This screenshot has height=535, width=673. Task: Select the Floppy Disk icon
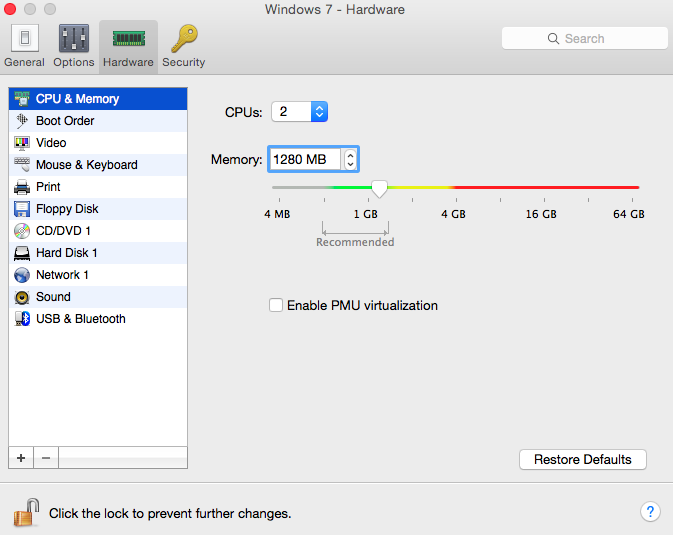[22, 209]
